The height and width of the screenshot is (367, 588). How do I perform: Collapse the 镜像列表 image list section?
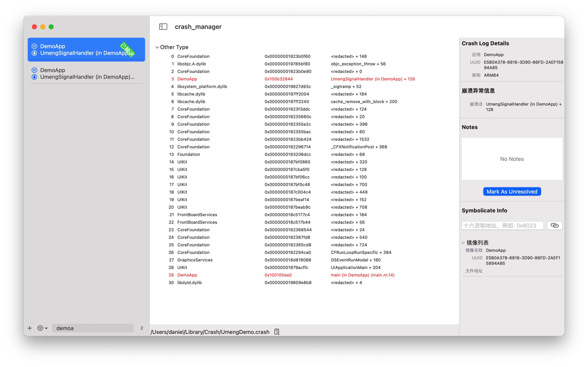(463, 243)
